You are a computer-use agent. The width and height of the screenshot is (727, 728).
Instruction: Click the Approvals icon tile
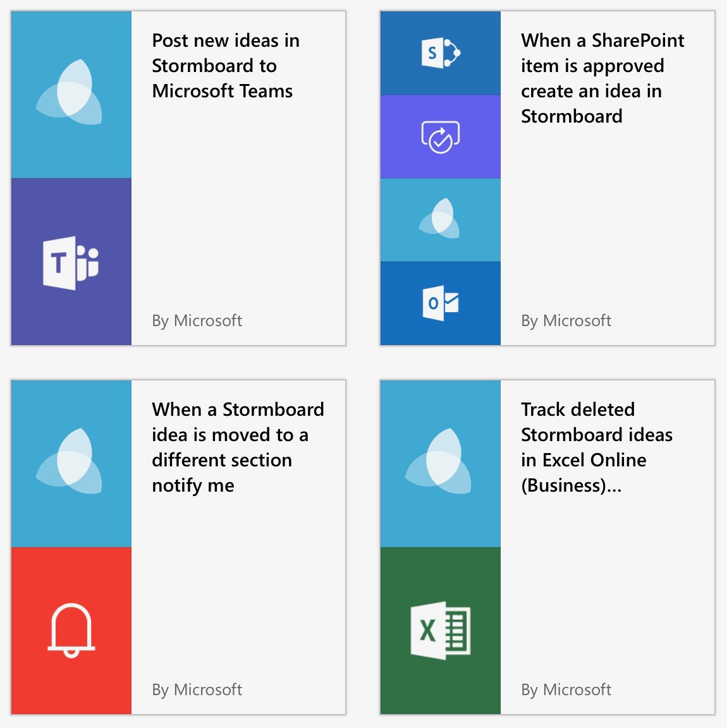point(441,136)
